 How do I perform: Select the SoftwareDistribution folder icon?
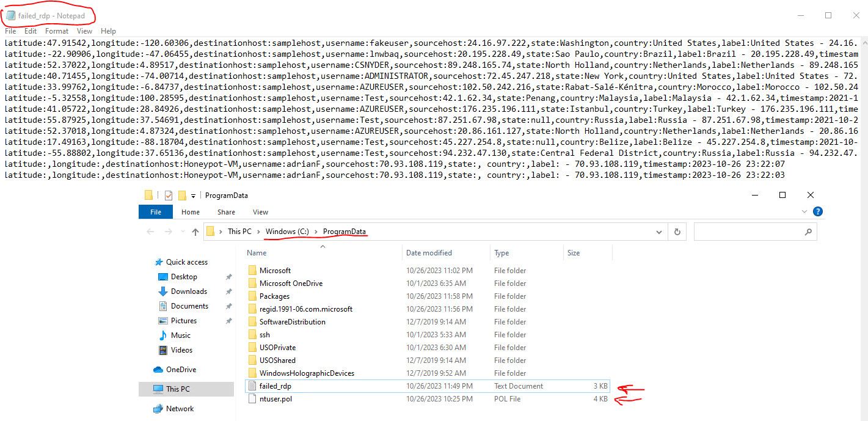pyautogui.click(x=253, y=322)
